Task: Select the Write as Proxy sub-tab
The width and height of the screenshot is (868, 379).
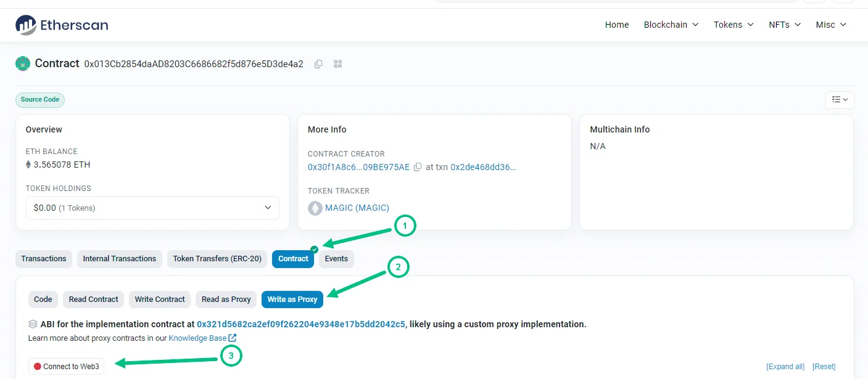Action: pyautogui.click(x=292, y=300)
